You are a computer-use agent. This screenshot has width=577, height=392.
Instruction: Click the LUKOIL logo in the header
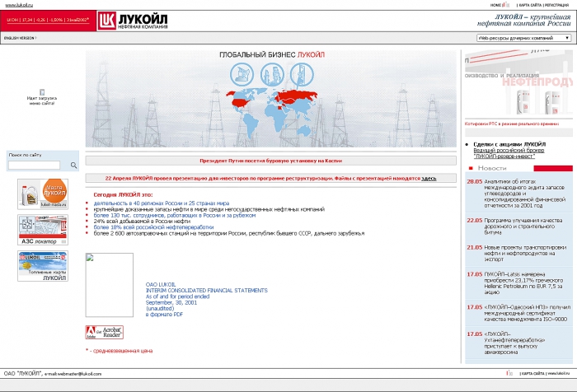[133, 21]
